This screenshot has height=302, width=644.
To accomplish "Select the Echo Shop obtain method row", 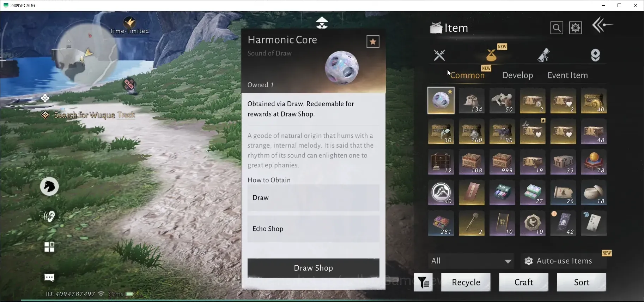I will pyautogui.click(x=314, y=229).
